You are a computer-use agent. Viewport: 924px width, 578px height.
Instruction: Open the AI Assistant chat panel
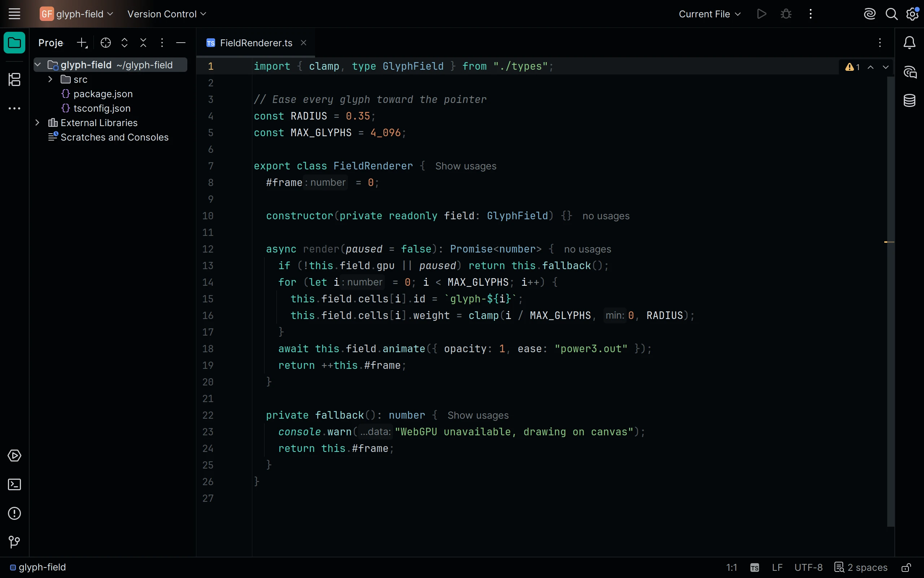[x=910, y=72]
